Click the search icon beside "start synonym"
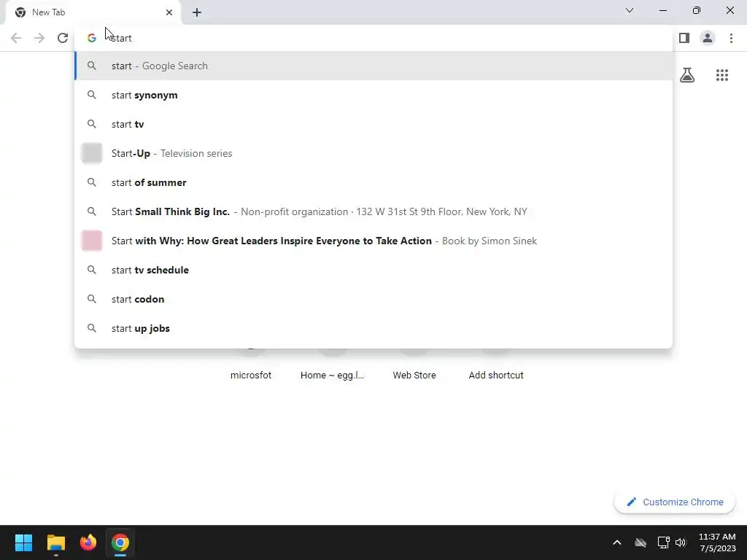The width and height of the screenshot is (747, 560). (91, 95)
